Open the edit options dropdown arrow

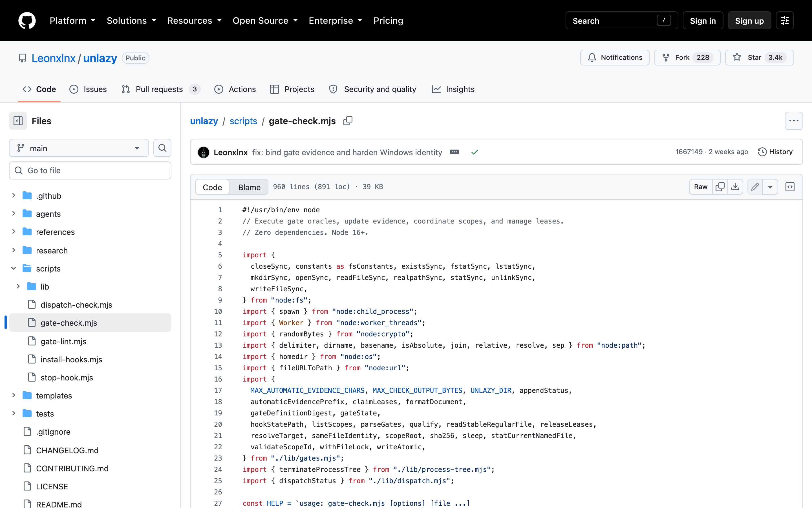tap(770, 187)
